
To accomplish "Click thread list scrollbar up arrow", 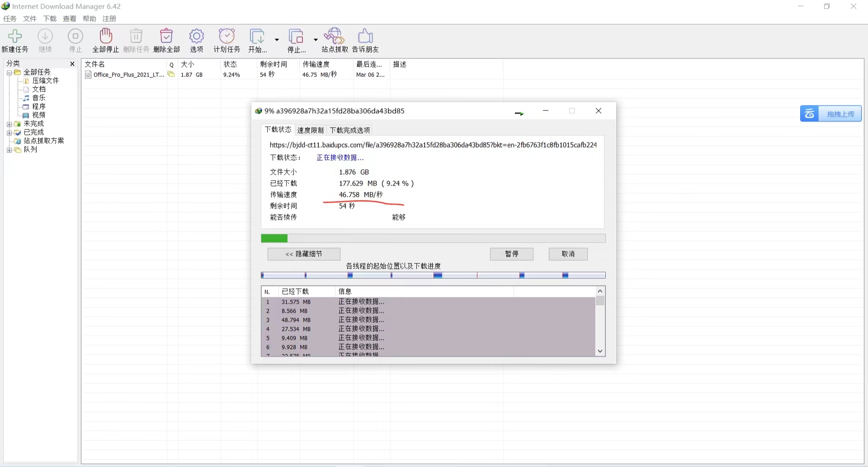I will pos(600,291).
